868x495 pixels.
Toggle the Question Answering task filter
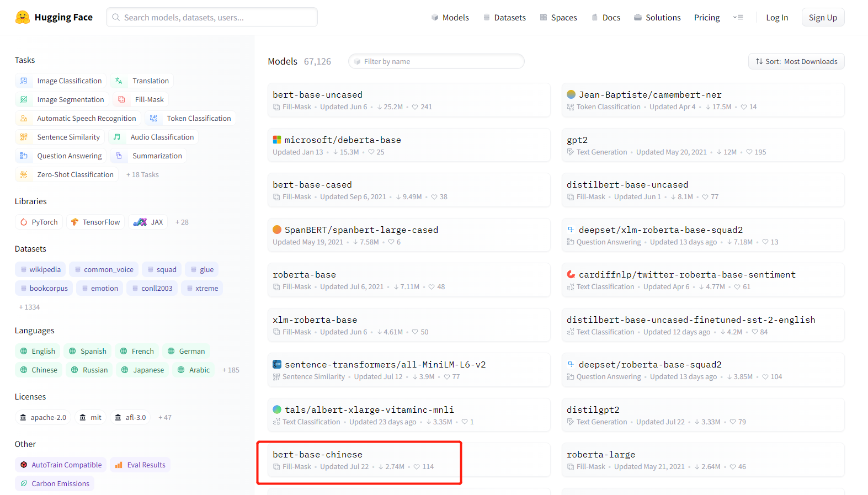(x=61, y=156)
